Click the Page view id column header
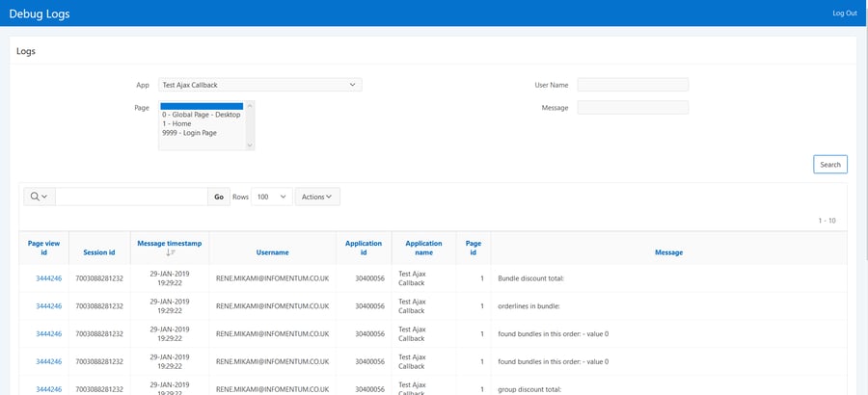Image resolution: width=868 pixels, height=395 pixels. point(43,248)
